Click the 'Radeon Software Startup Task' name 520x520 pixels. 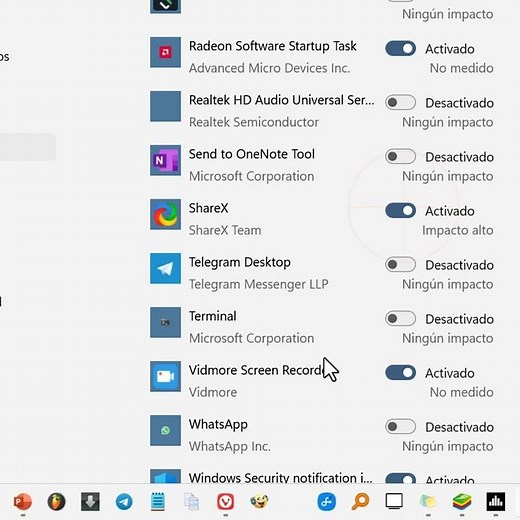click(x=273, y=46)
